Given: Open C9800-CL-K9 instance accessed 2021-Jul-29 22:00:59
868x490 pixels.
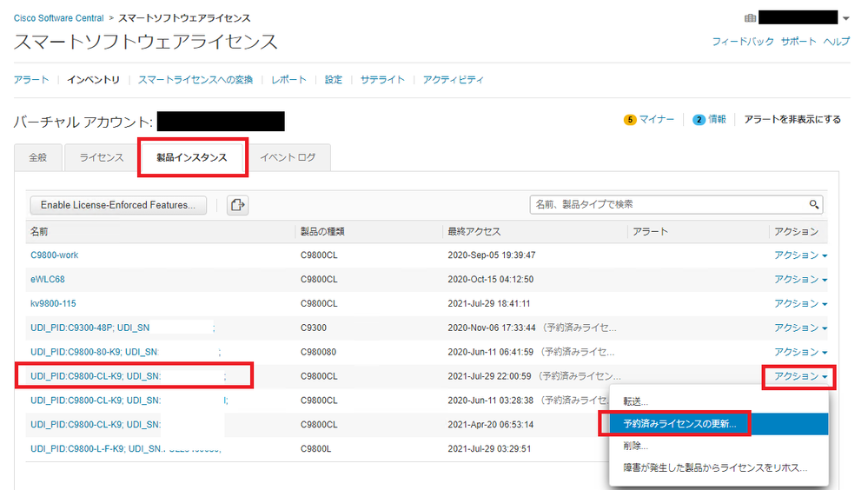Looking at the screenshot, I should [96, 376].
